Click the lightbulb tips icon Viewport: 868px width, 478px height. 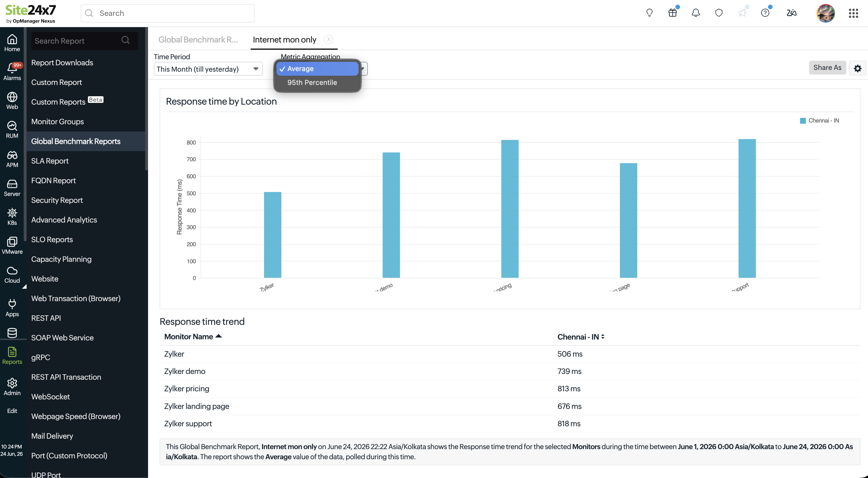pyautogui.click(x=649, y=13)
